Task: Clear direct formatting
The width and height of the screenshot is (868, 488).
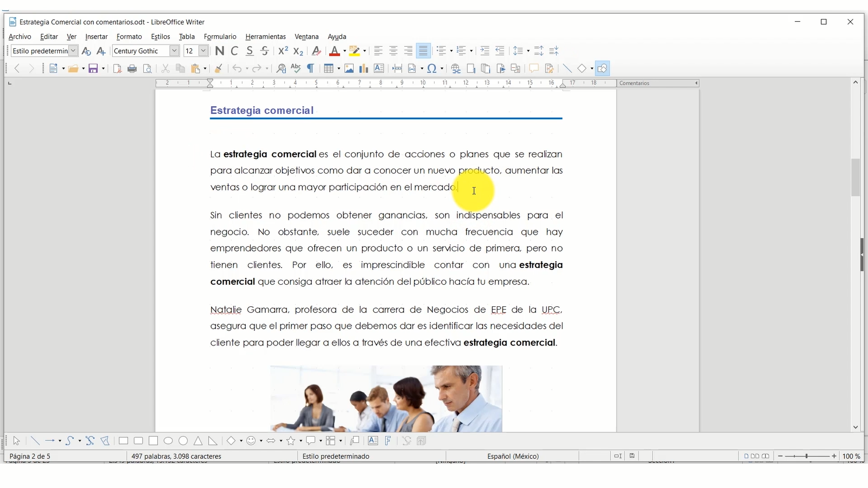Action: pos(316,51)
